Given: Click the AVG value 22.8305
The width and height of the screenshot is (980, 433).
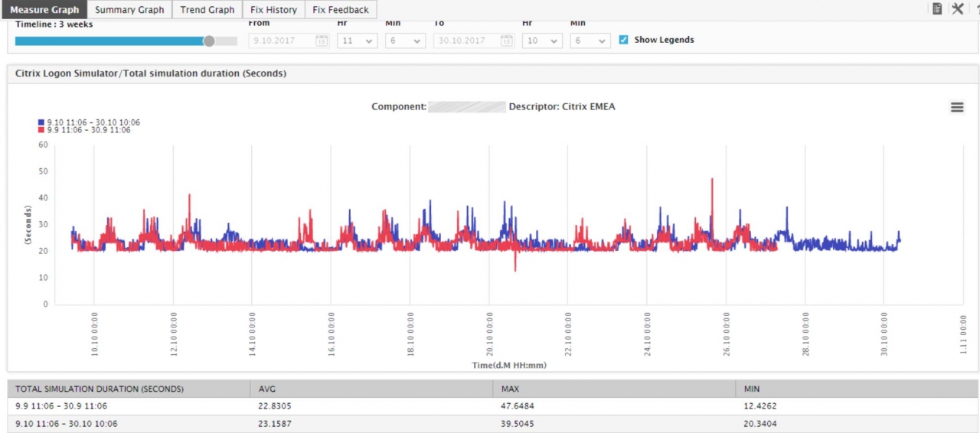Looking at the screenshot, I should click(x=274, y=406).
